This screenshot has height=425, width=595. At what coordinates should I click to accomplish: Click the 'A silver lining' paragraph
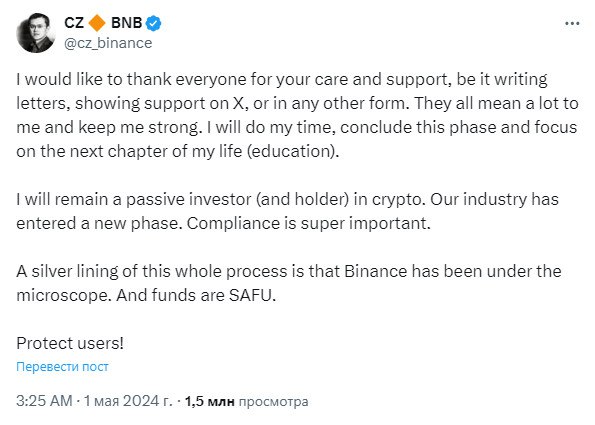click(x=289, y=283)
